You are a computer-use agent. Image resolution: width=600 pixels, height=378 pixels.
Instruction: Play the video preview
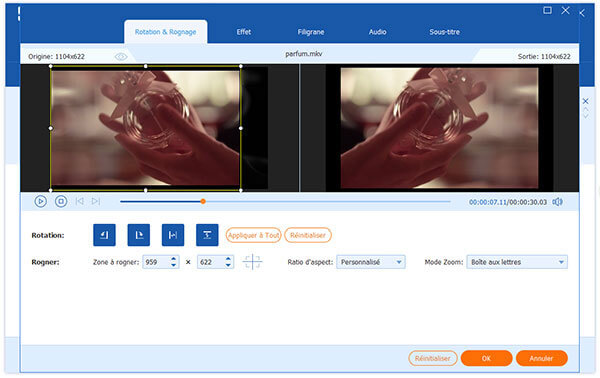point(41,201)
